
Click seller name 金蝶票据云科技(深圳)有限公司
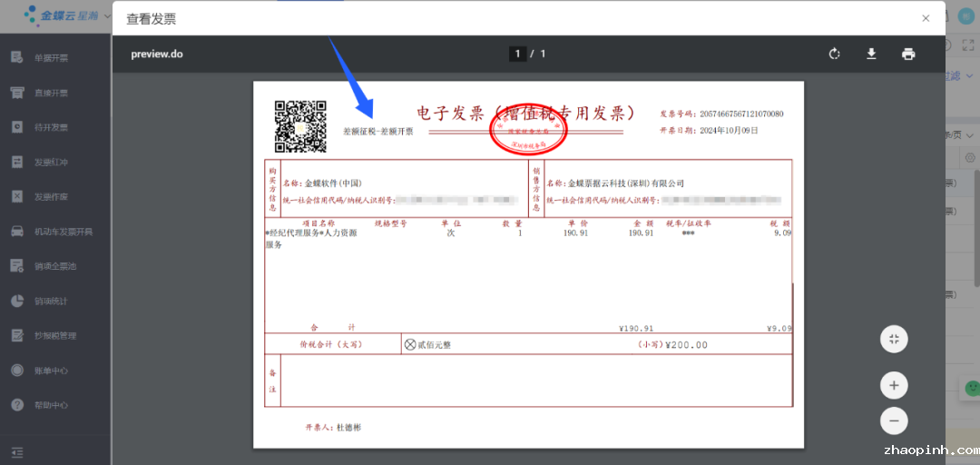pyautogui.click(x=625, y=183)
